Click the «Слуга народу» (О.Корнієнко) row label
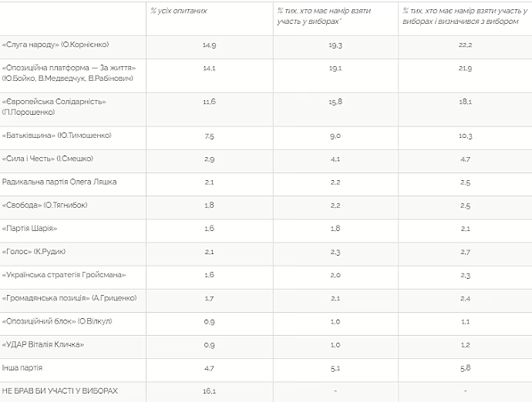532x402 pixels. [x=56, y=45]
